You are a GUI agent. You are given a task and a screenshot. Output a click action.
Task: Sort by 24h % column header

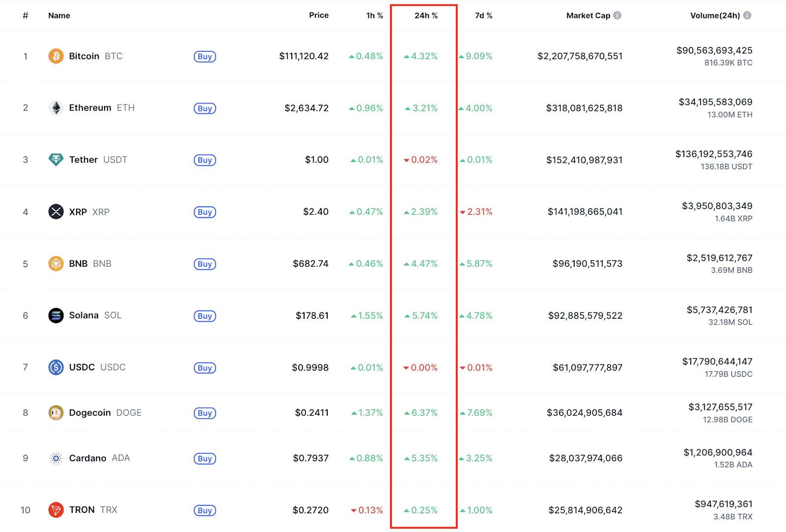point(426,15)
